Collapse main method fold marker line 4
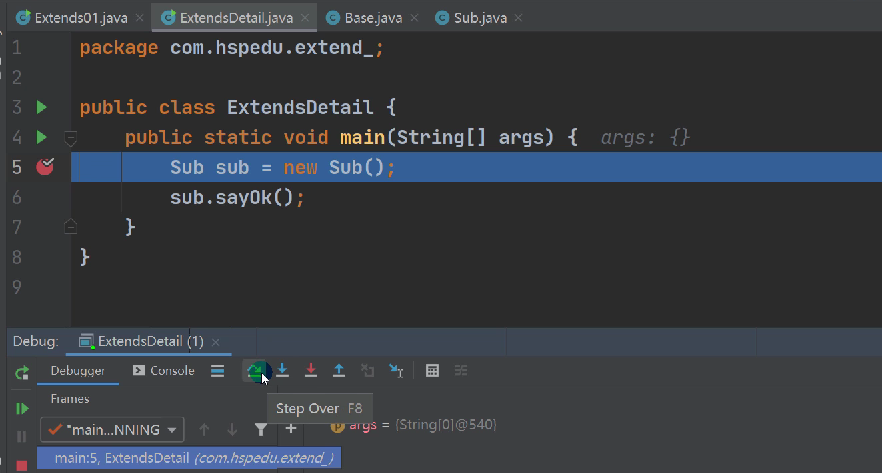Screen dimensions: 882x473 [70, 138]
